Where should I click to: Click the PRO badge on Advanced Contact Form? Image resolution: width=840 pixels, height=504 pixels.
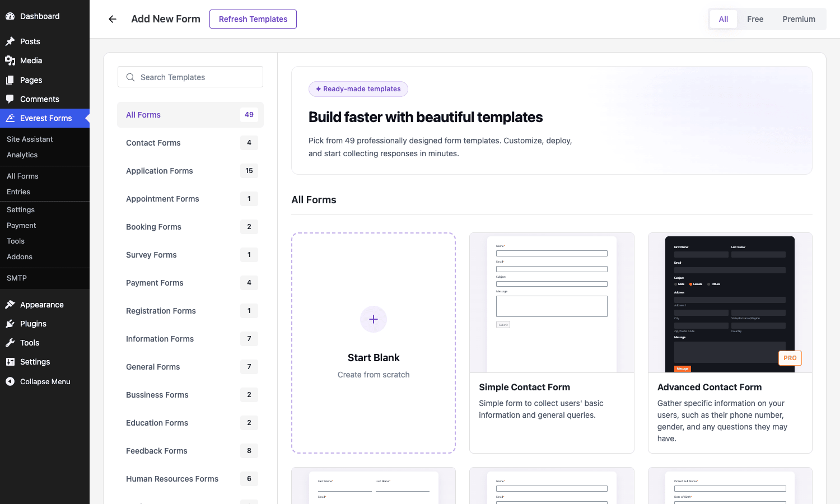click(x=790, y=358)
